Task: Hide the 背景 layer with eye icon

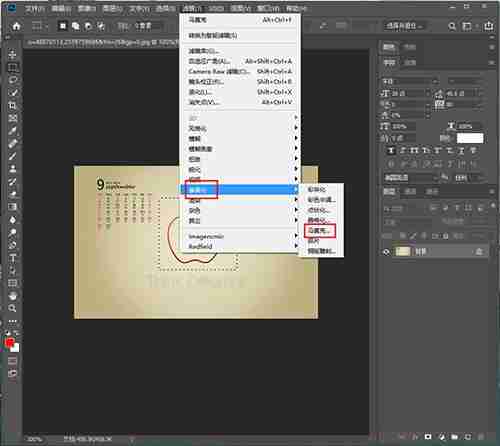Action: click(386, 252)
